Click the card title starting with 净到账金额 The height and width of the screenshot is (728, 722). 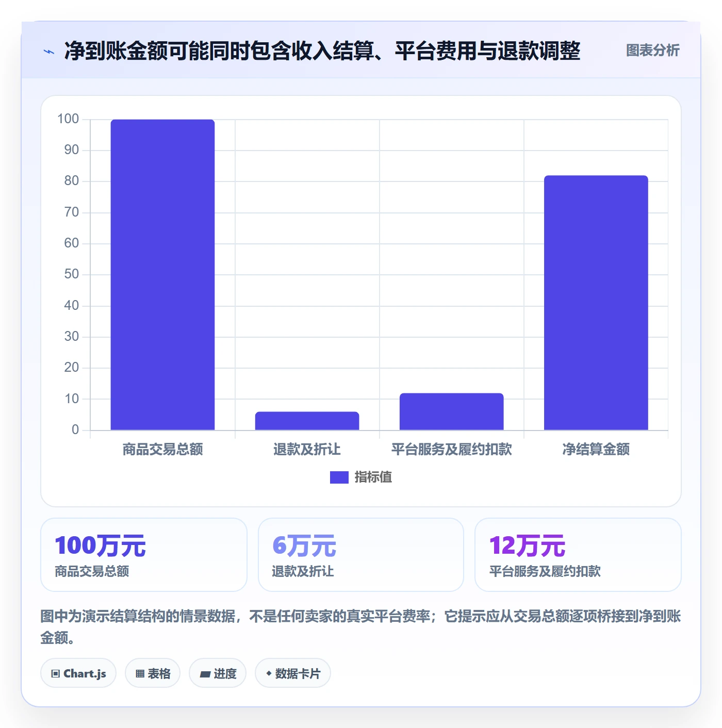(x=322, y=51)
